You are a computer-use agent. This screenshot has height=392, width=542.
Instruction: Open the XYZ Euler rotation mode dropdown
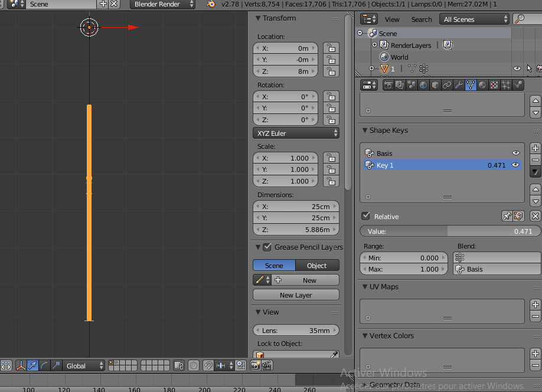(296, 133)
